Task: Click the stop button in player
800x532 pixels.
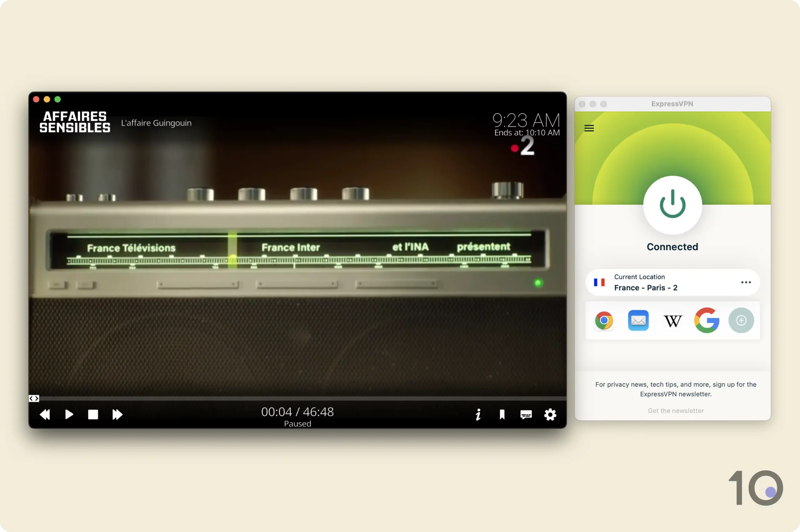Action: [x=93, y=414]
